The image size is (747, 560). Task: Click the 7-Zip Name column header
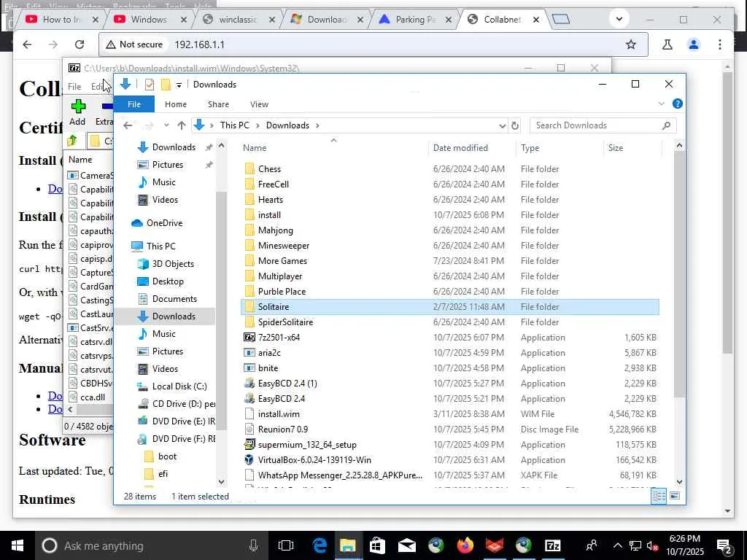coord(80,160)
